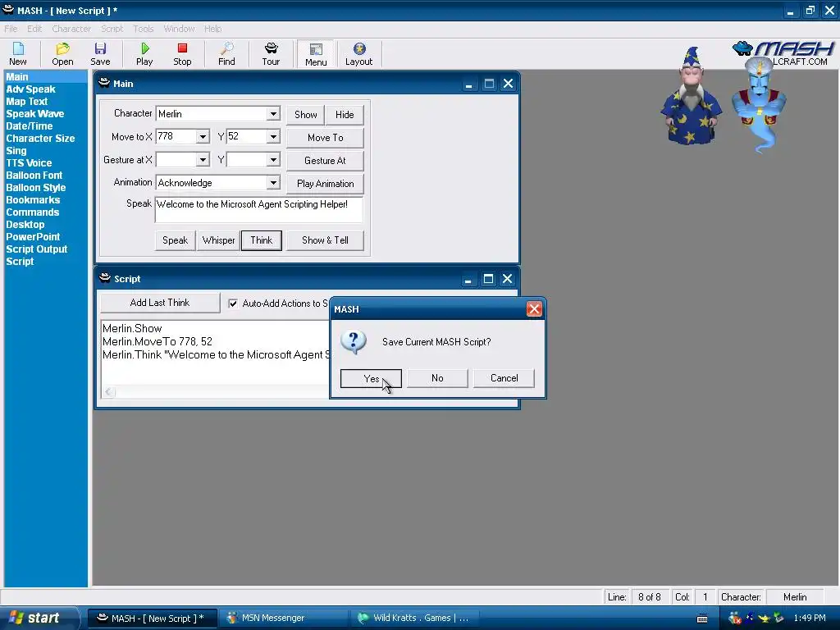Open the Tools menu
Viewport: 840px width, 630px height.
[143, 29]
